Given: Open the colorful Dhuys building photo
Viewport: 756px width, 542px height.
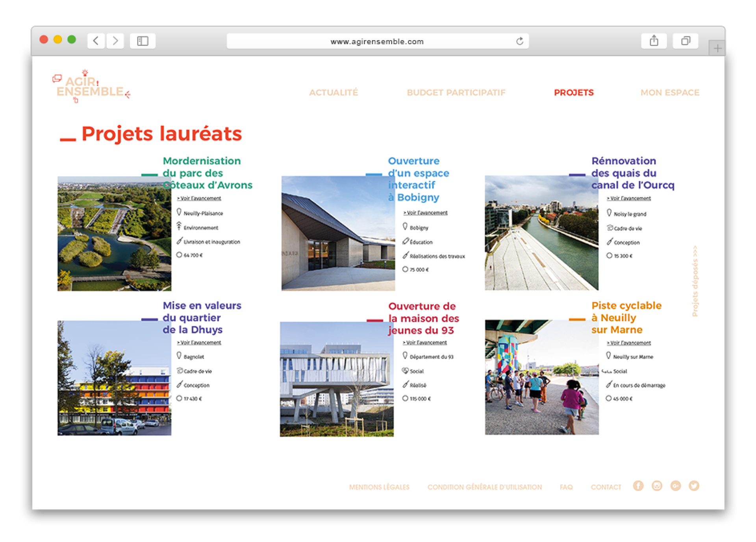Looking at the screenshot, I should pos(114,378).
